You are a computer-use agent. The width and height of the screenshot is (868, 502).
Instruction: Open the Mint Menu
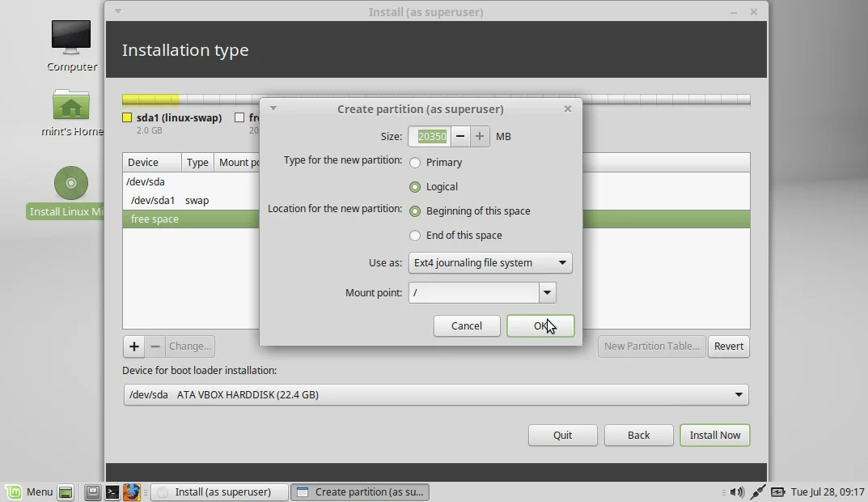[x=30, y=491]
